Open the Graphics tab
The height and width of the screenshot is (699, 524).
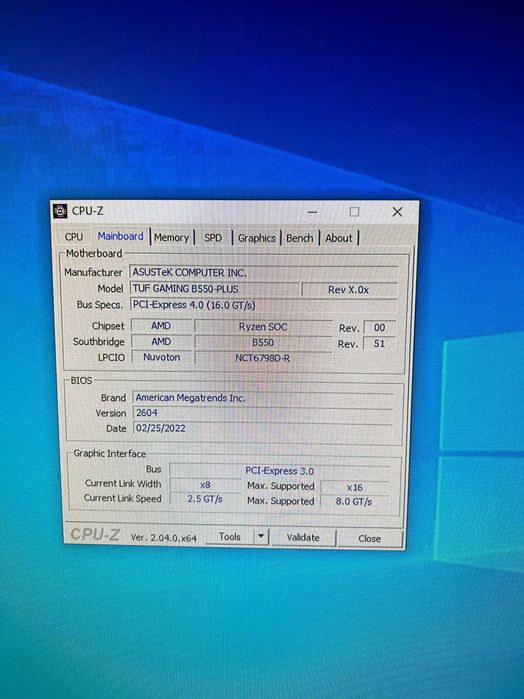pos(256,238)
